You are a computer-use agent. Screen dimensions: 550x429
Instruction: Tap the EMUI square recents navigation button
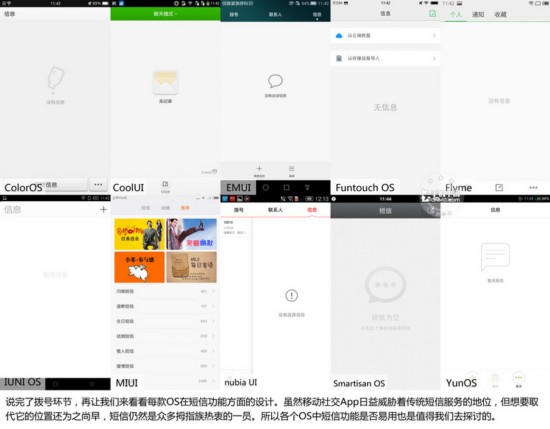coord(286,188)
